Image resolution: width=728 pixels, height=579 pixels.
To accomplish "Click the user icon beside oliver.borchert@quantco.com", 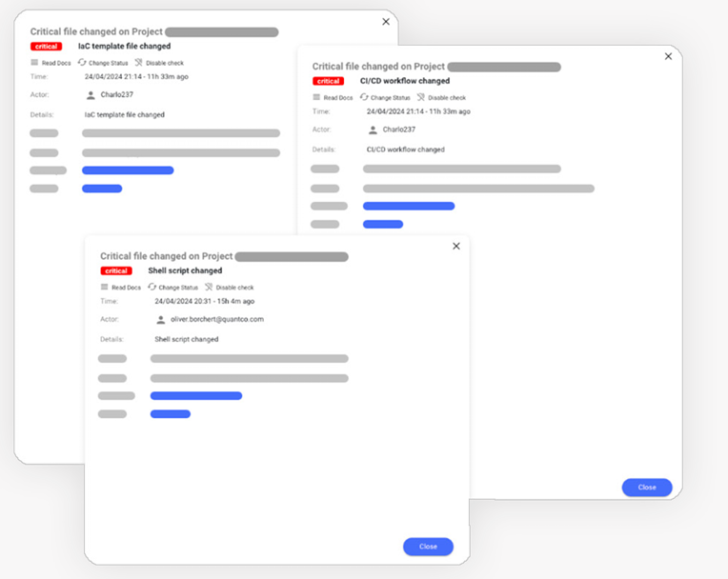I will (161, 320).
